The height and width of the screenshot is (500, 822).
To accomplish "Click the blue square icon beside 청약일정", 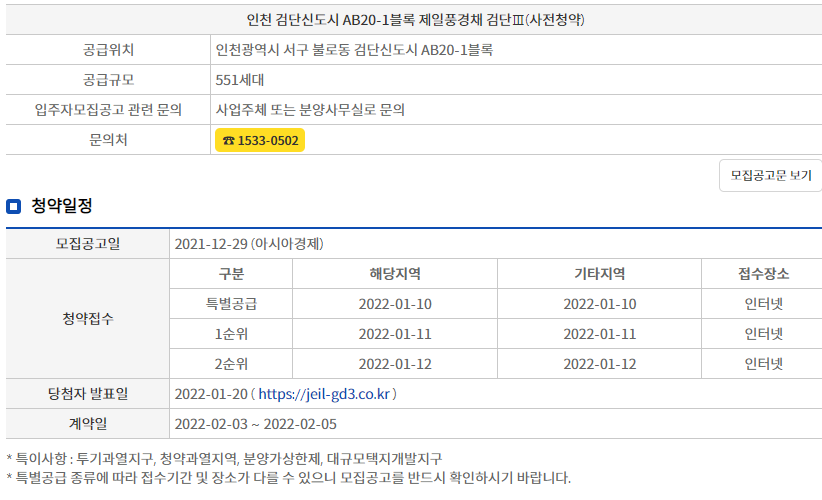I will click(x=14, y=206).
